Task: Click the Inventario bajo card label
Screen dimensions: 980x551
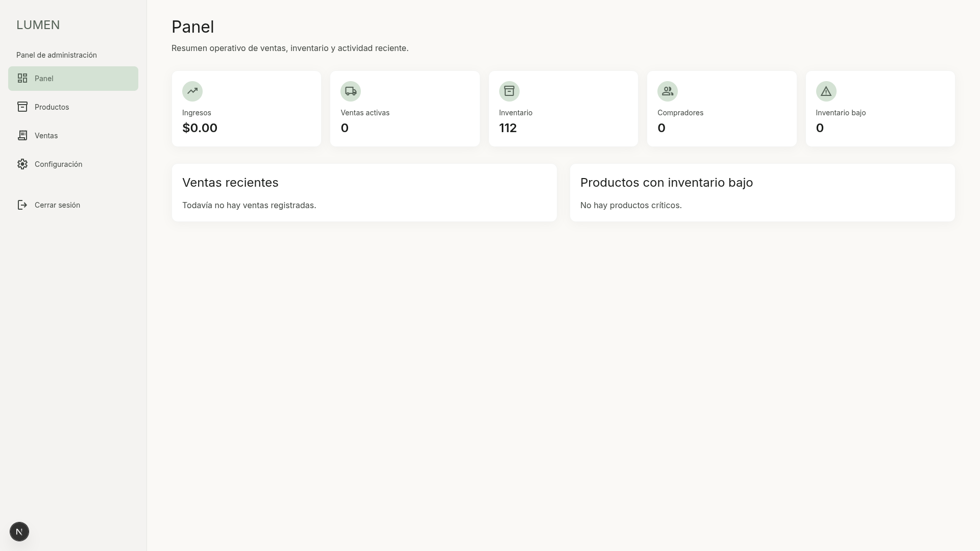Action: 841,113
